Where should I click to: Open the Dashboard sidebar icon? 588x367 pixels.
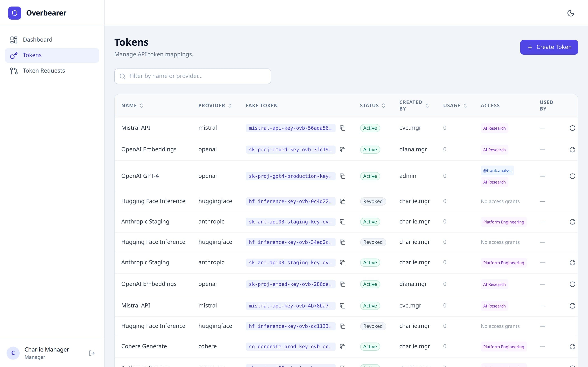(14, 40)
